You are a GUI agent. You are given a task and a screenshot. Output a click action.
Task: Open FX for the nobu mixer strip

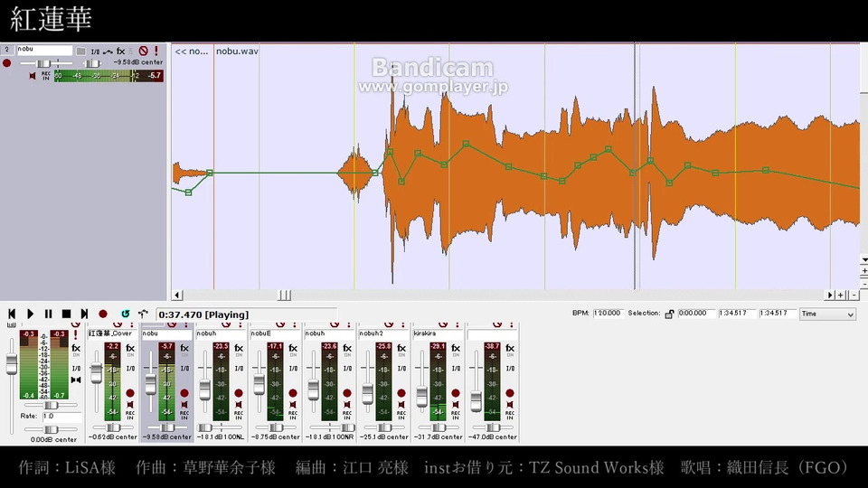pos(184,349)
